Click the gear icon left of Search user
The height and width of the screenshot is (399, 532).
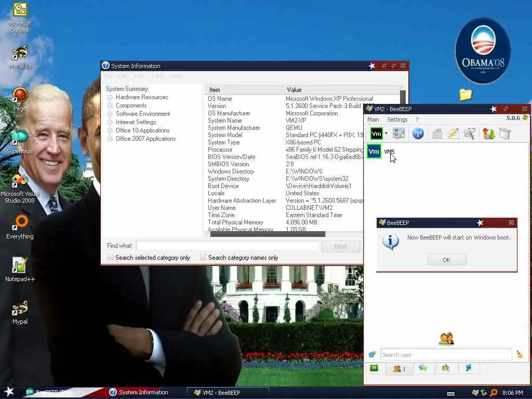[372, 354]
